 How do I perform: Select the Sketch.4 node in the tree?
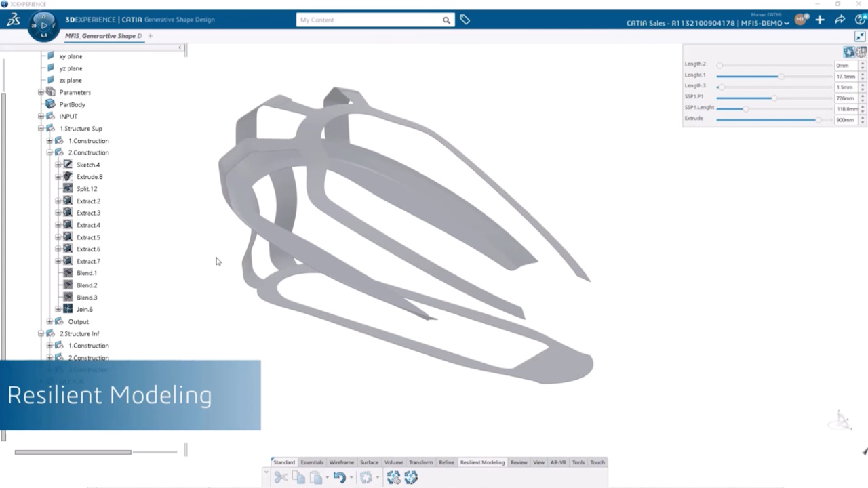[88, 165]
